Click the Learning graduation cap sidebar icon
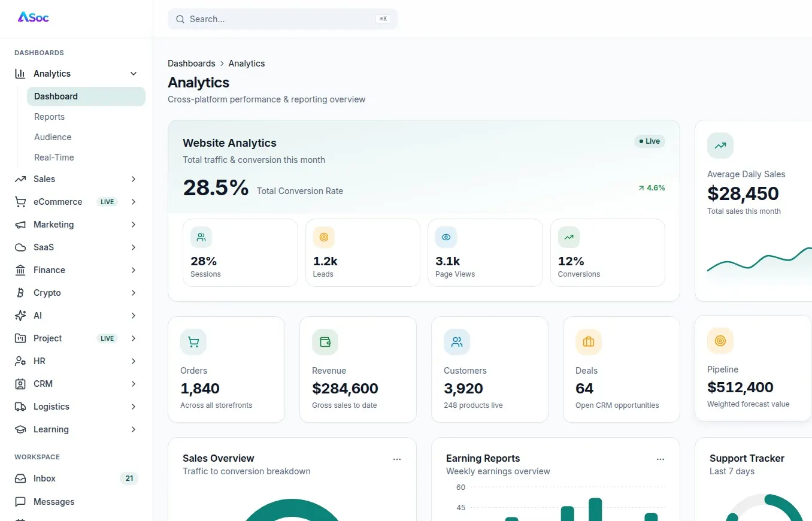Image resolution: width=812 pixels, height=521 pixels. pos(20,429)
